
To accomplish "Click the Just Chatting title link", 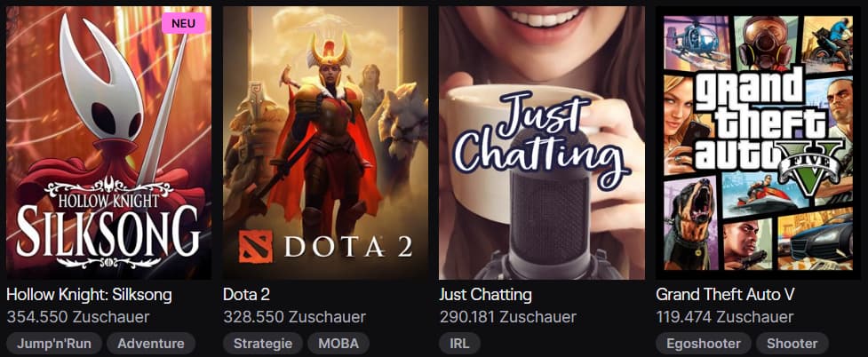I will [x=485, y=295].
